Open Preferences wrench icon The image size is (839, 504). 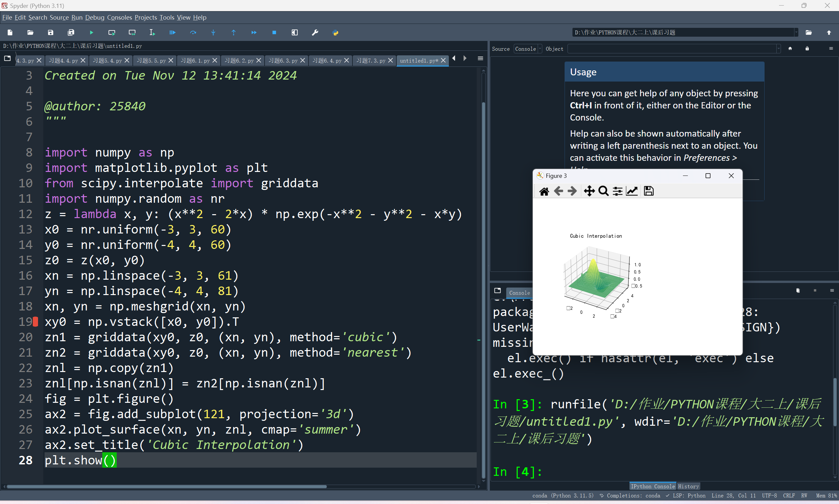coord(315,33)
